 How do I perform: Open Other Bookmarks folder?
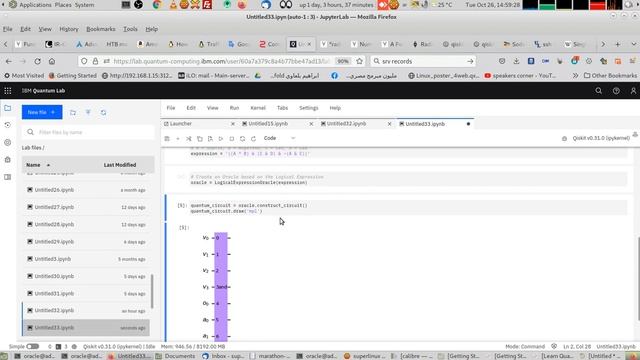pos(611,76)
